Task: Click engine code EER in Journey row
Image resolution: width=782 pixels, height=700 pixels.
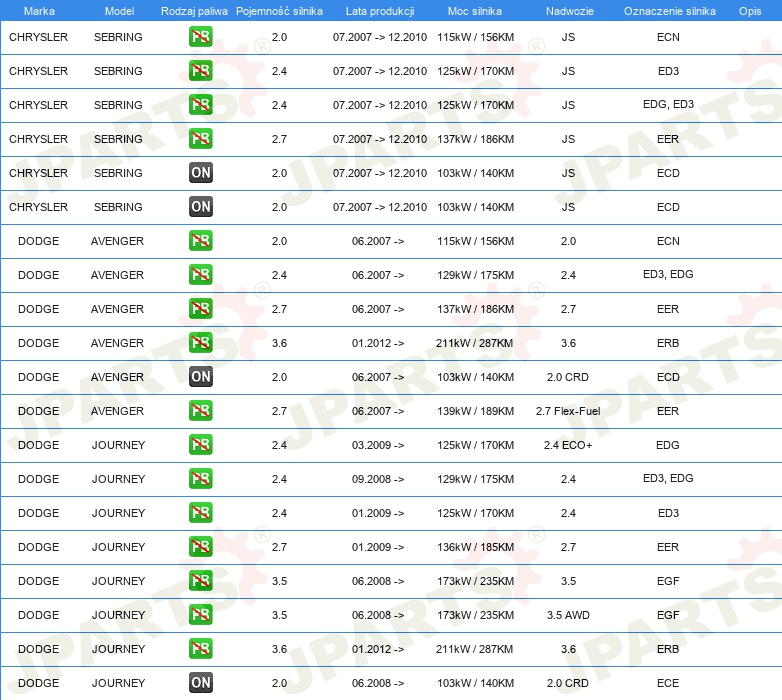Action: pos(668,547)
